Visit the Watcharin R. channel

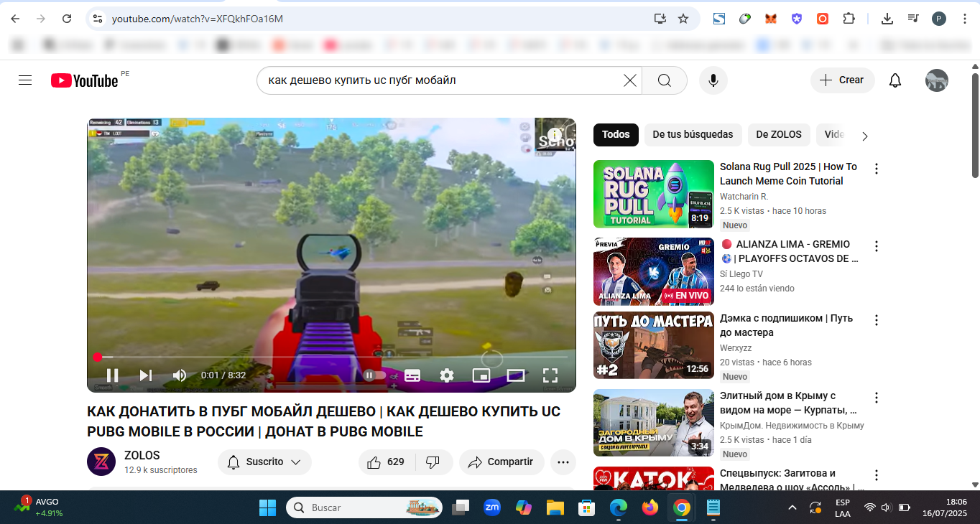click(x=744, y=197)
